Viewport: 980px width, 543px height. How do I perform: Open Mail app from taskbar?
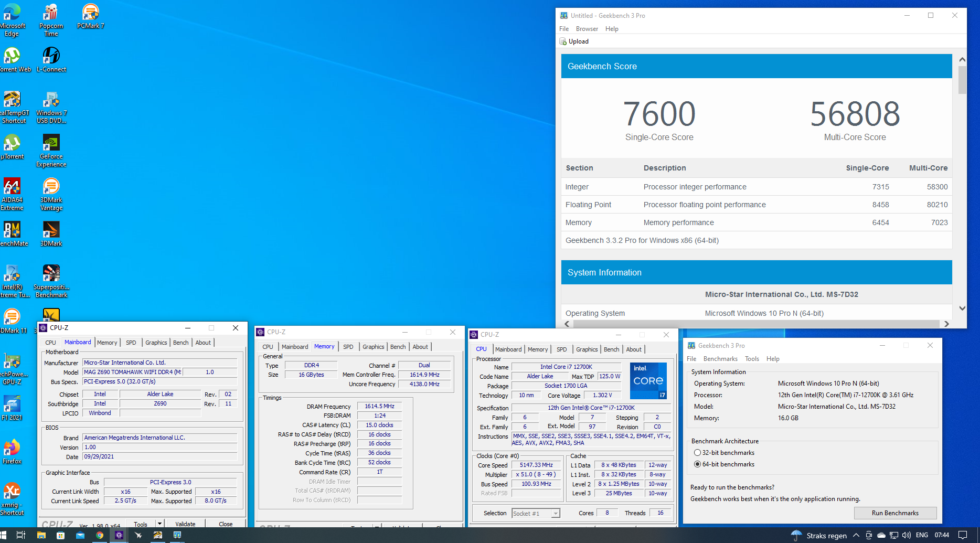80,535
